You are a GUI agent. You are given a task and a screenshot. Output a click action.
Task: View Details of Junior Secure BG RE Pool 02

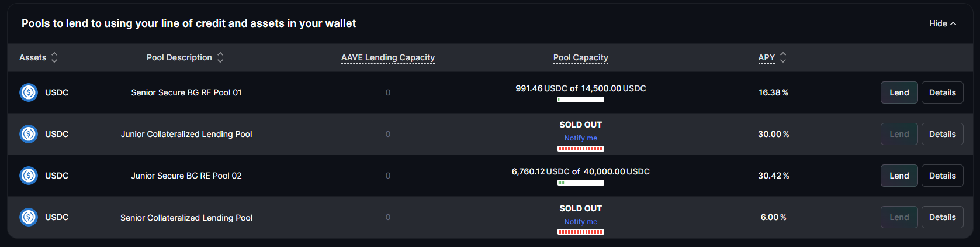click(943, 176)
